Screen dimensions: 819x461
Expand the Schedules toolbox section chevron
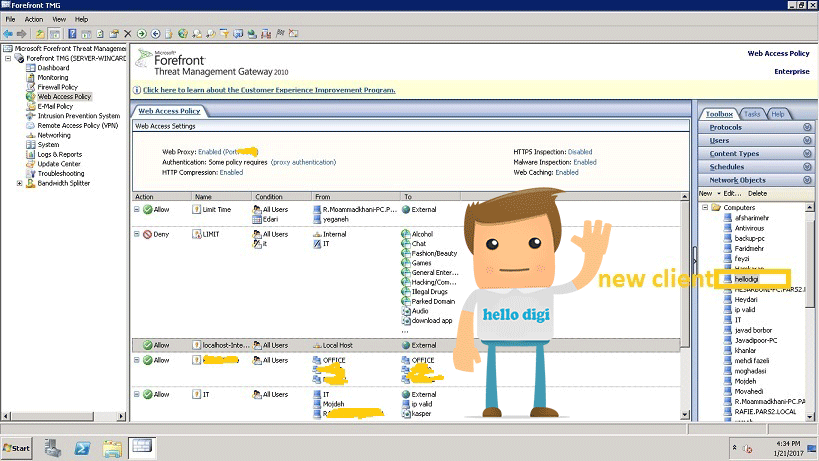point(807,167)
